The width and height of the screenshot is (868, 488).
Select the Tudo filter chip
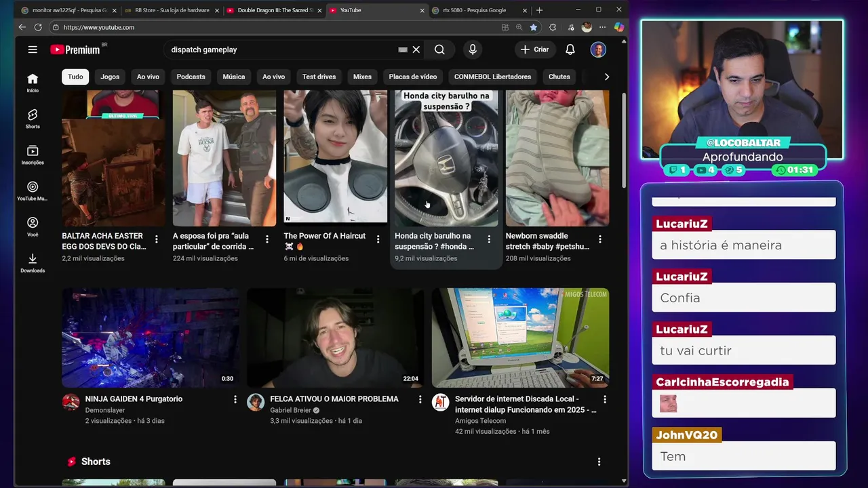(x=75, y=77)
